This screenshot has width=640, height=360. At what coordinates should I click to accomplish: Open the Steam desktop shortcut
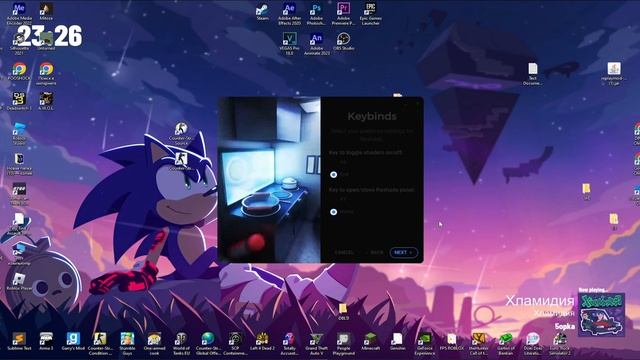[x=262, y=11]
